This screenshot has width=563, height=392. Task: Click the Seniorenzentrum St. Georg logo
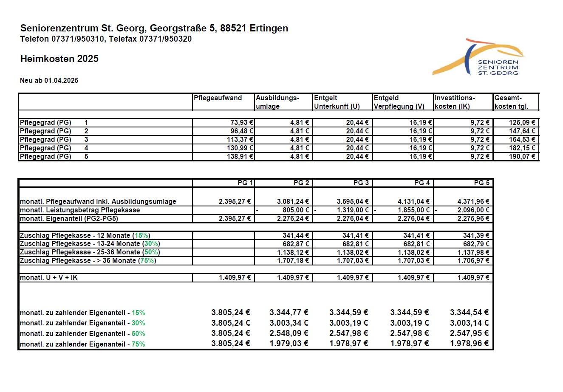[479, 57]
